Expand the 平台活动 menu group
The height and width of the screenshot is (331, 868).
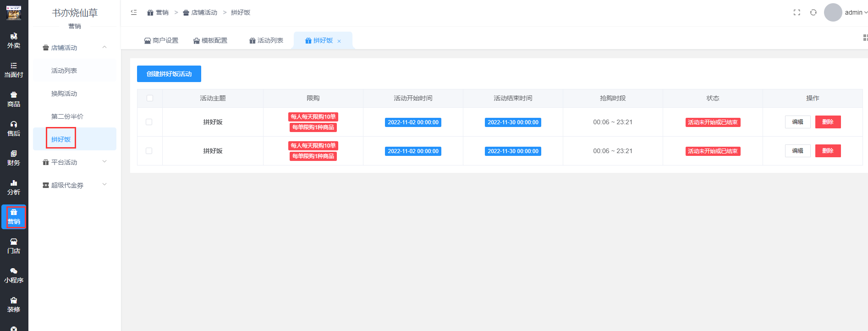[x=75, y=162]
